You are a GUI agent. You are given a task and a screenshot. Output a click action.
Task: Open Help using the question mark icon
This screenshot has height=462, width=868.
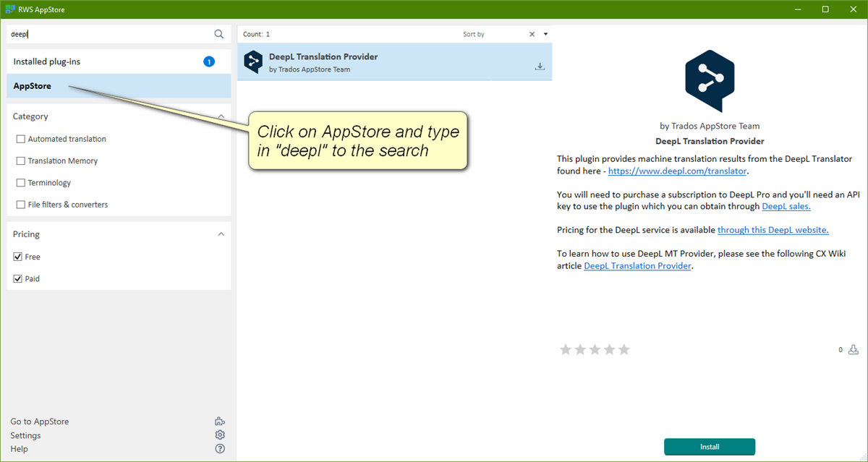click(220, 448)
